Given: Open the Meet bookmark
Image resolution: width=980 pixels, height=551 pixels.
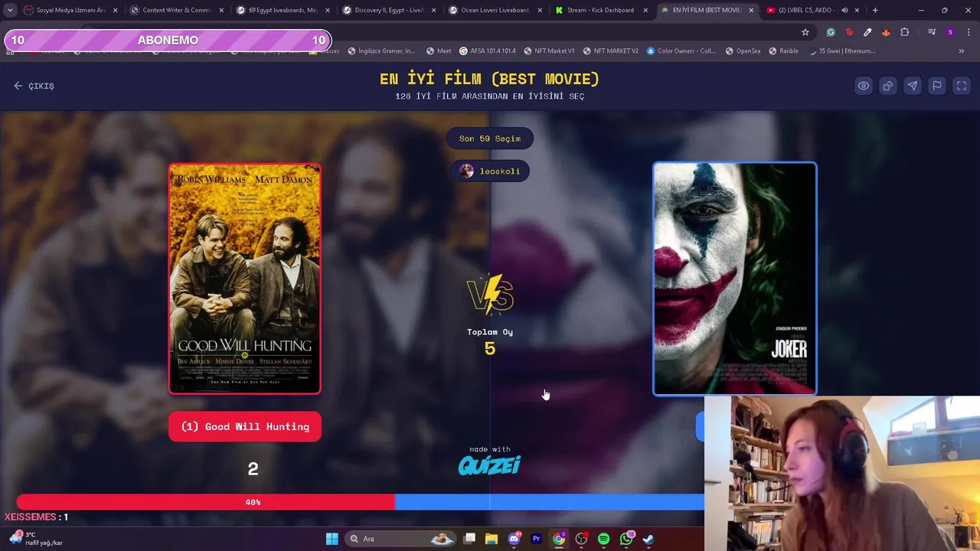Looking at the screenshot, I should click(438, 51).
